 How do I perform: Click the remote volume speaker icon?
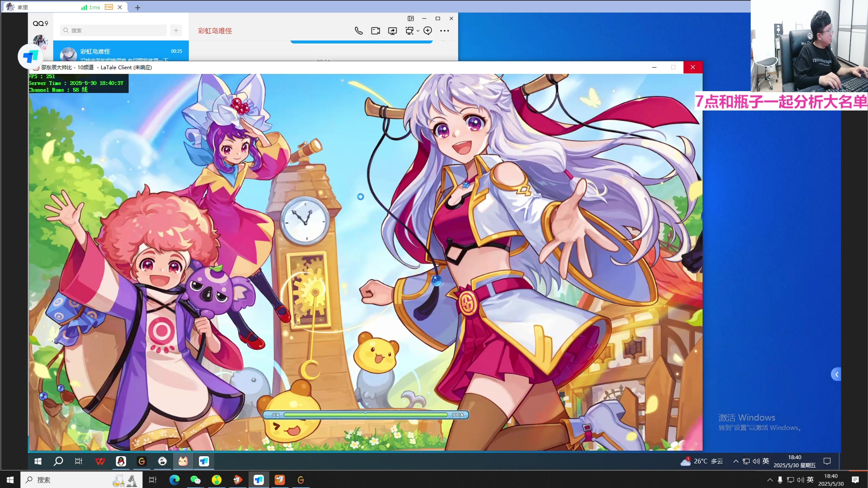pos(756,461)
